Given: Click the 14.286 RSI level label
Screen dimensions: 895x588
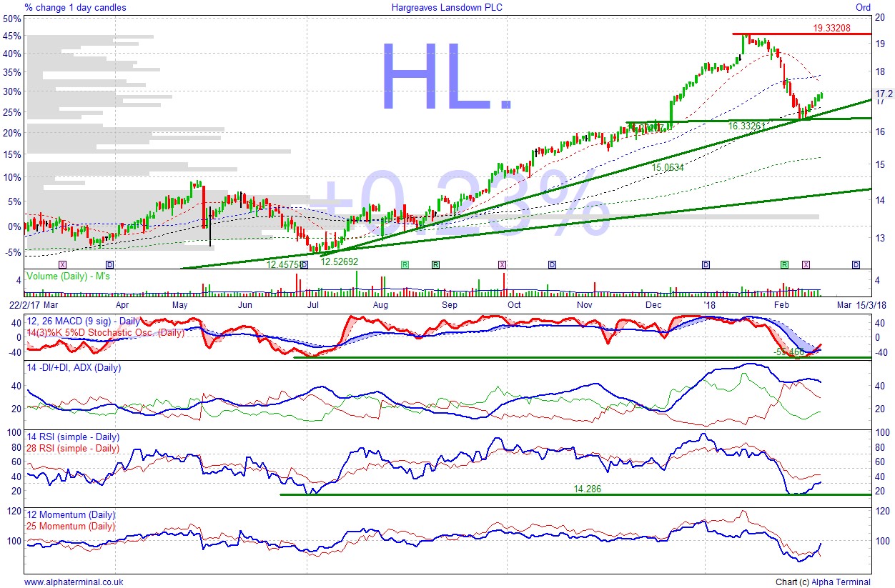Looking at the screenshot, I should 587,489.
